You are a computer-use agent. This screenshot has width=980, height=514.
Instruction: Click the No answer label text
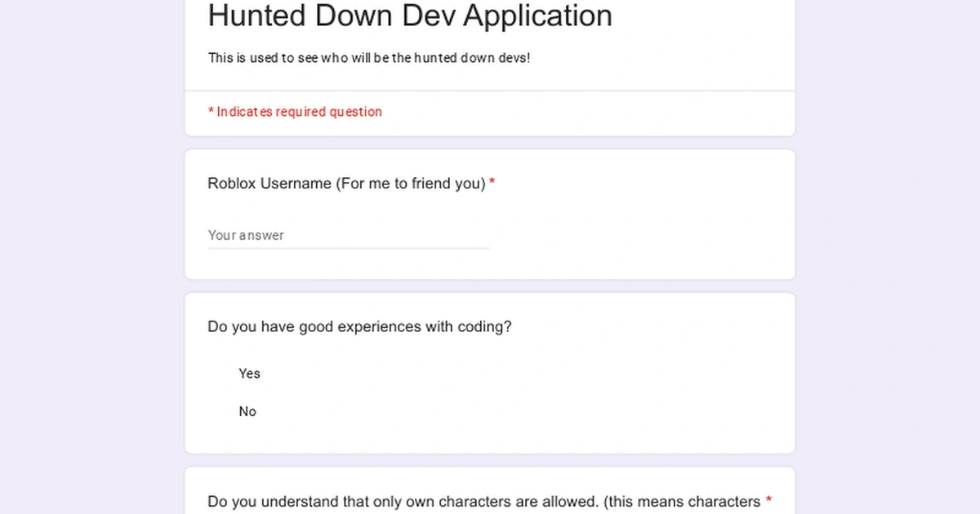point(247,412)
